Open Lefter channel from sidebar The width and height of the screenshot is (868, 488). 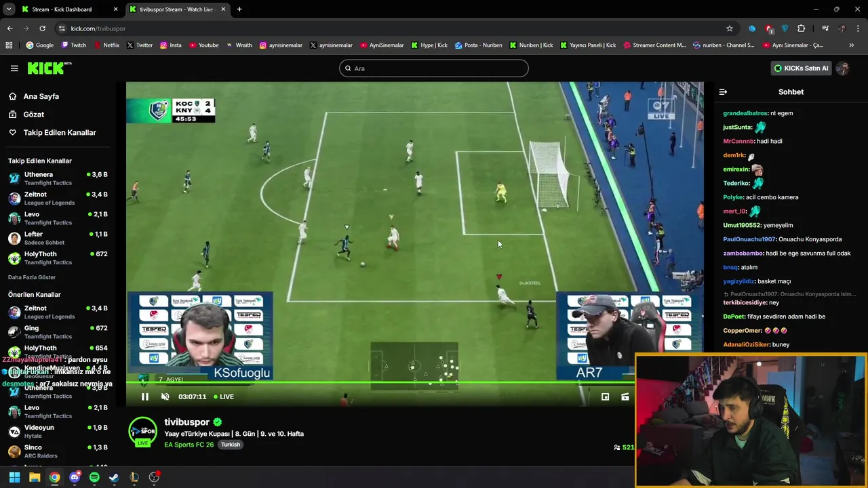(x=58, y=238)
